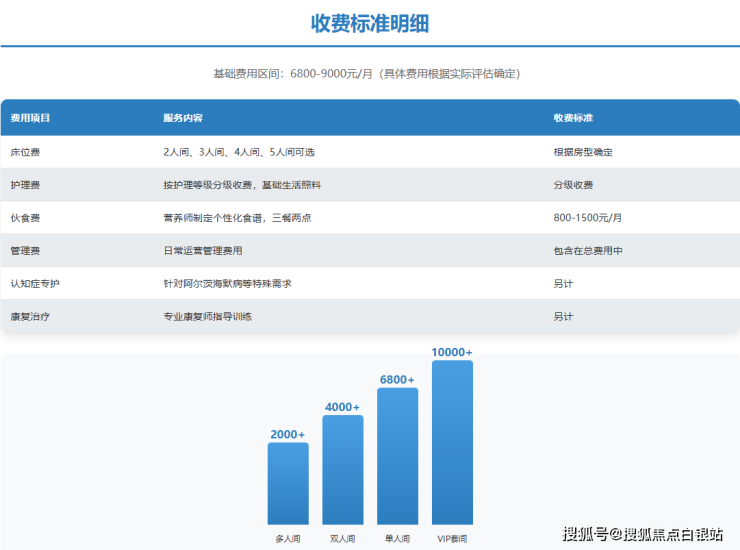Select the 服务内容 column header
The width and height of the screenshot is (740, 550).
coord(183,118)
